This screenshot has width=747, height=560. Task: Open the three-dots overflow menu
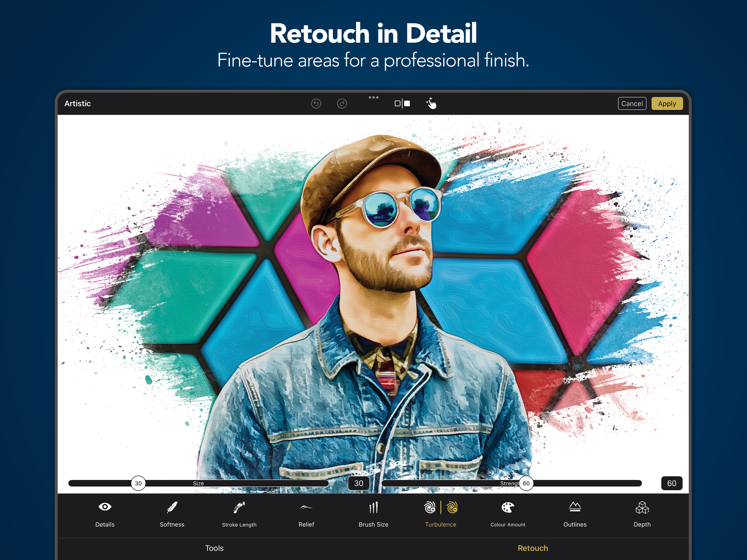373,97
